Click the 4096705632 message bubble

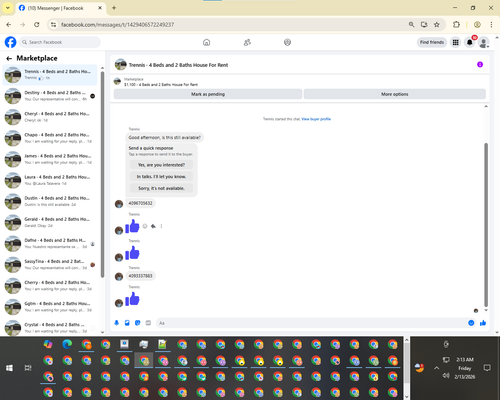[x=140, y=203]
